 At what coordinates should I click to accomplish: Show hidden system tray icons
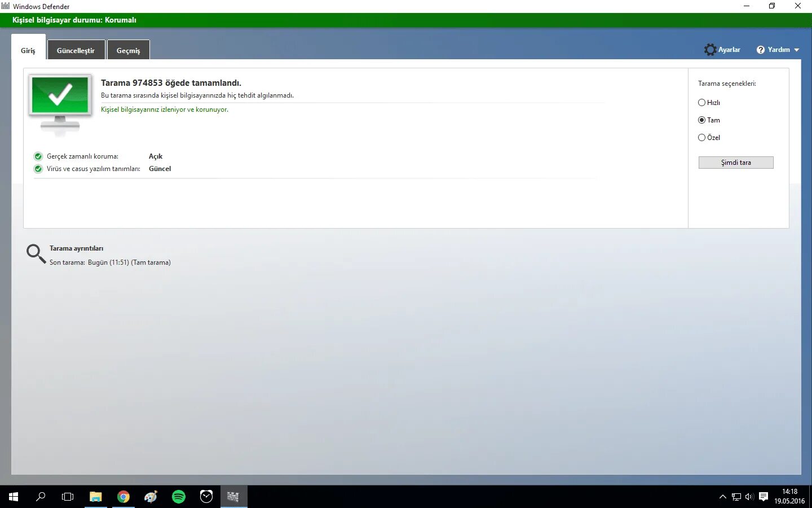click(x=723, y=497)
